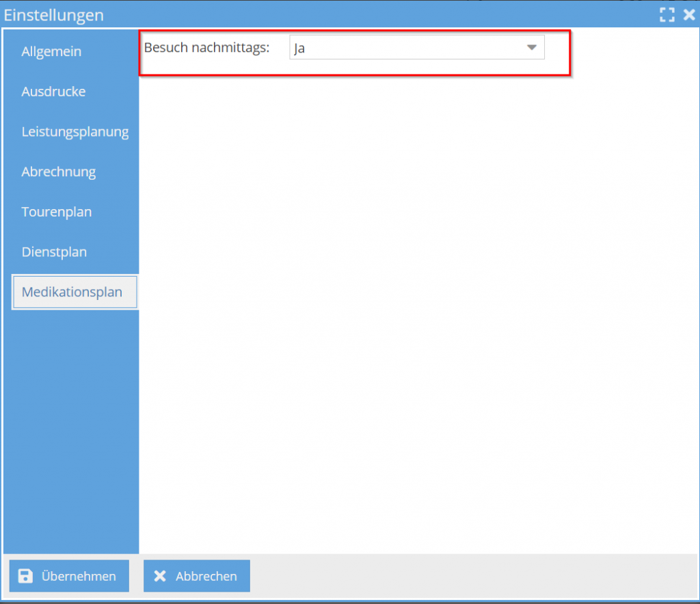Open the Allgemein settings section

[51, 51]
